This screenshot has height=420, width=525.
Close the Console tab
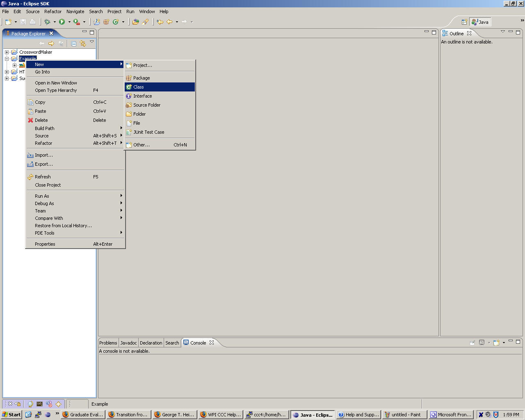pyautogui.click(x=212, y=342)
